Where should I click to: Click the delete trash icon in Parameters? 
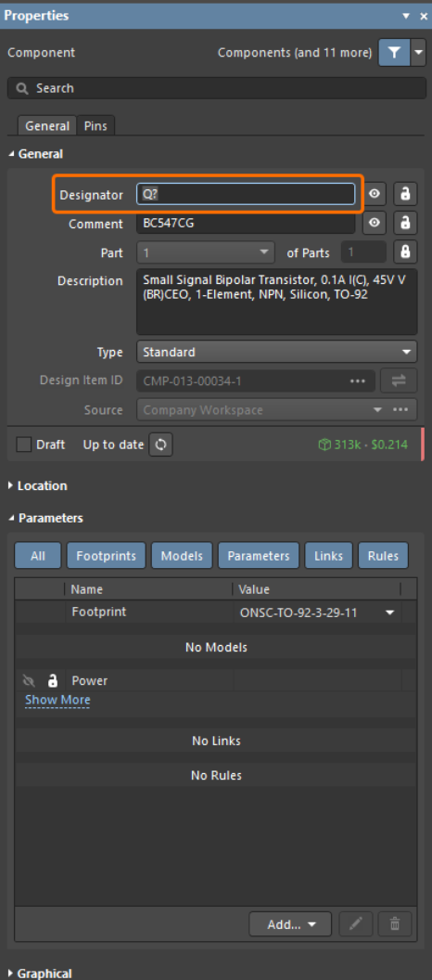click(x=395, y=923)
